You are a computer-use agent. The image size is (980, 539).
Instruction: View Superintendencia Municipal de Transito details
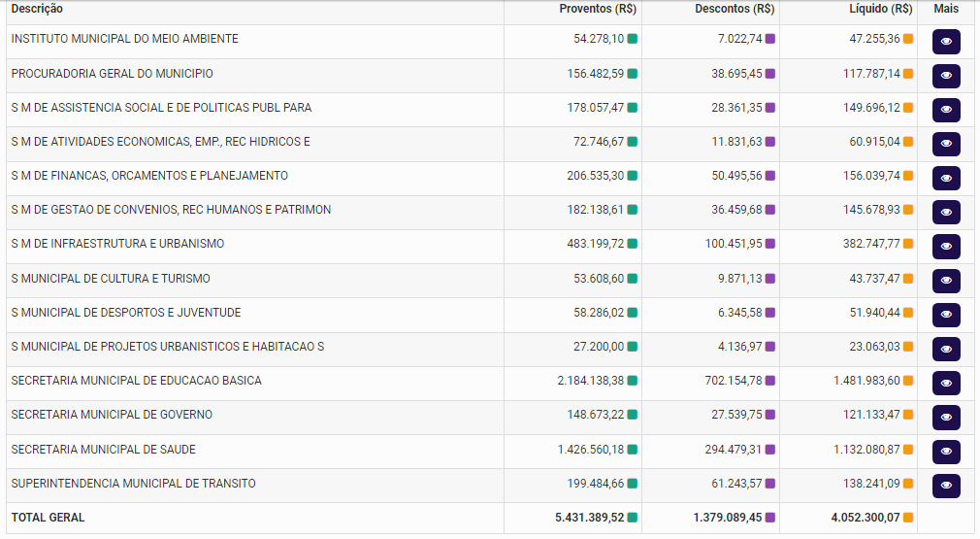click(946, 486)
